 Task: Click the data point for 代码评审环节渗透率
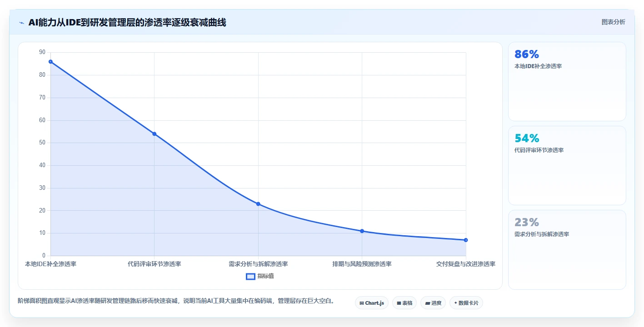pyautogui.click(x=154, y=134)
